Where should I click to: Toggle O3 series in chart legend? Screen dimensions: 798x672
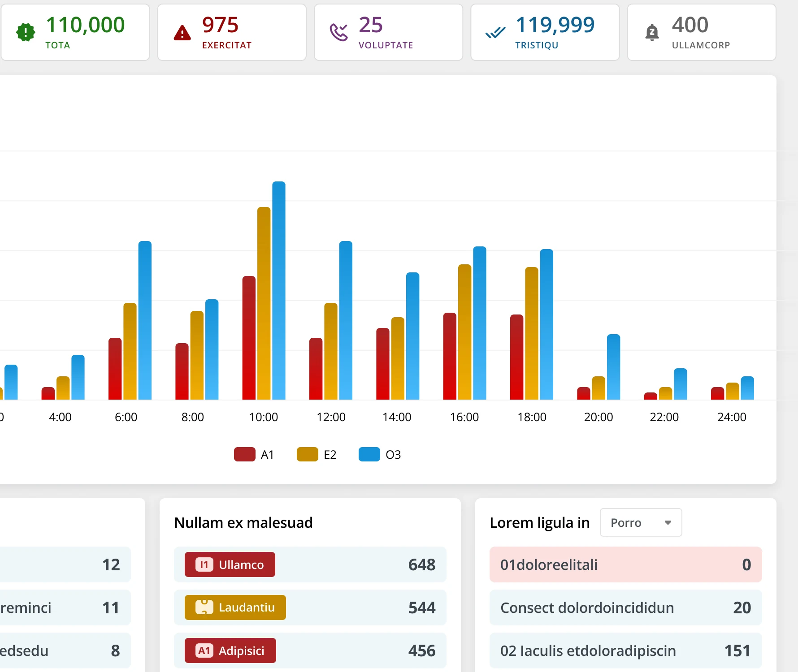tap(380, 454)
